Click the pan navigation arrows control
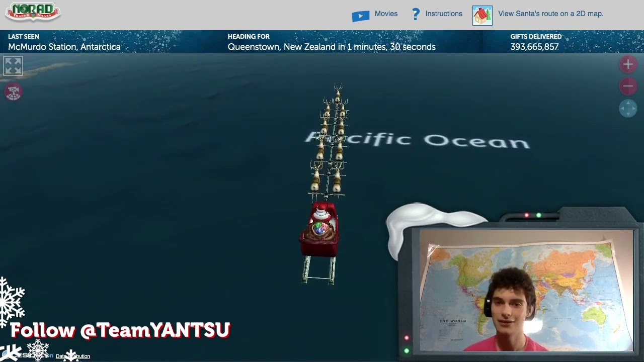 click(628, 108)
